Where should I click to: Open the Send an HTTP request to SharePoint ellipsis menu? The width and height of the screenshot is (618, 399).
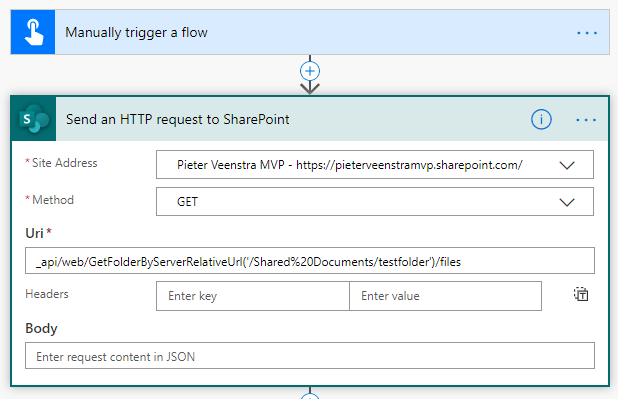(586, 120)
